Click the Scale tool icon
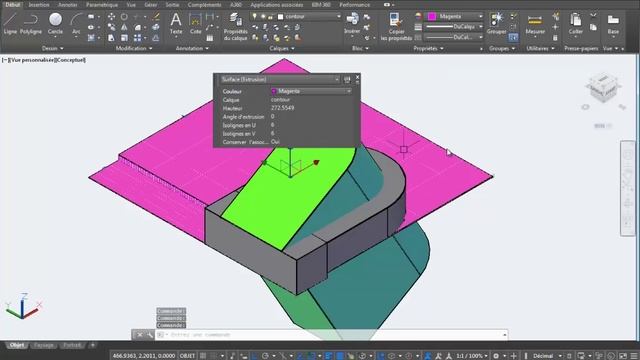The image size is (640, 360). [124, 38]
